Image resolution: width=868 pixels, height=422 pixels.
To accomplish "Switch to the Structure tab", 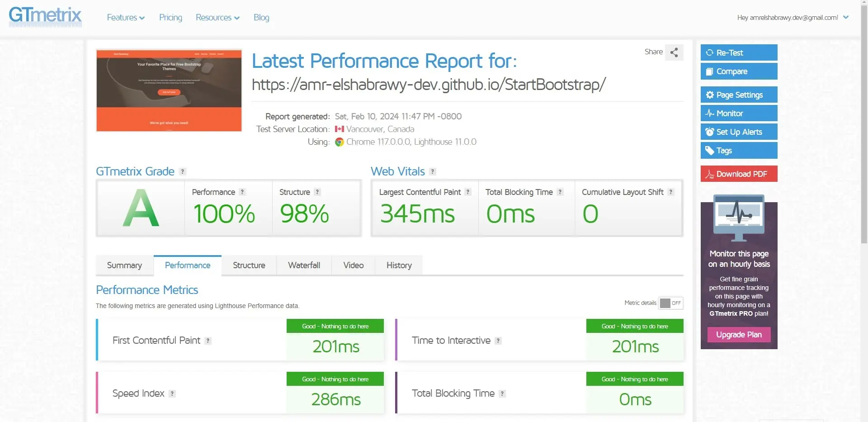I will (x=249, y=265).
